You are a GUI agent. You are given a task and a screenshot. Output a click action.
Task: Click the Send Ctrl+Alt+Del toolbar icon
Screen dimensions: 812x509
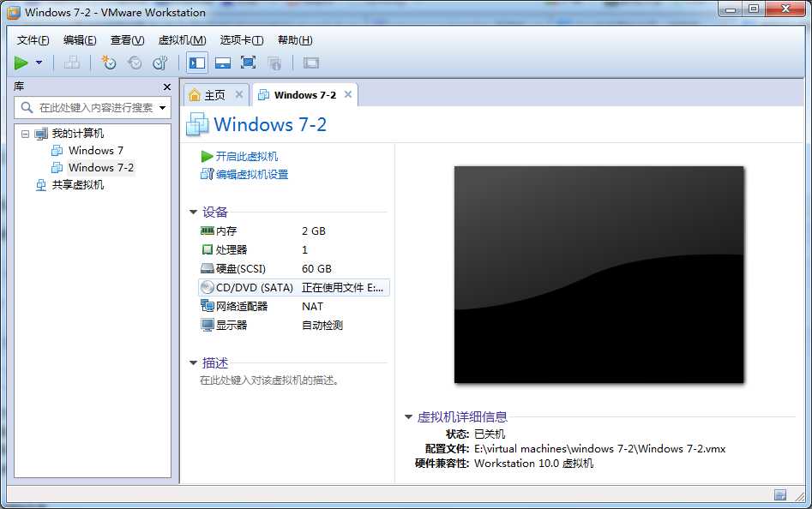[x=72, y=63]
